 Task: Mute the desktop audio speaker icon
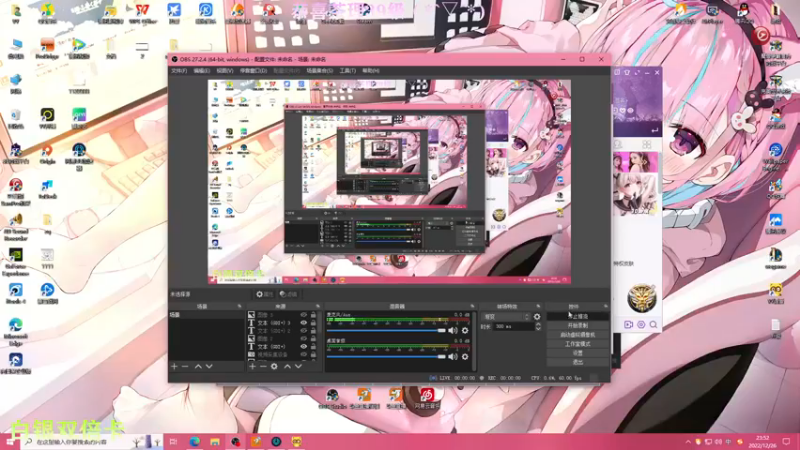[x=453, y=357]
